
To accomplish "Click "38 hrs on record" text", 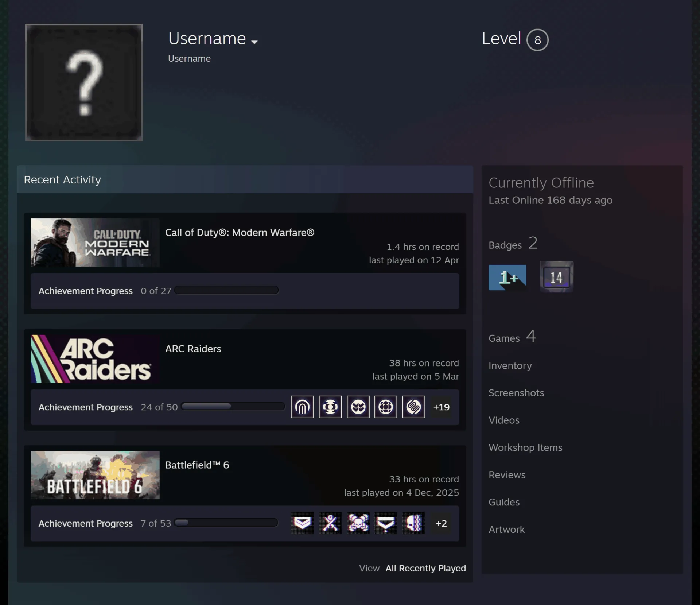I will click(x=424, y=363).
